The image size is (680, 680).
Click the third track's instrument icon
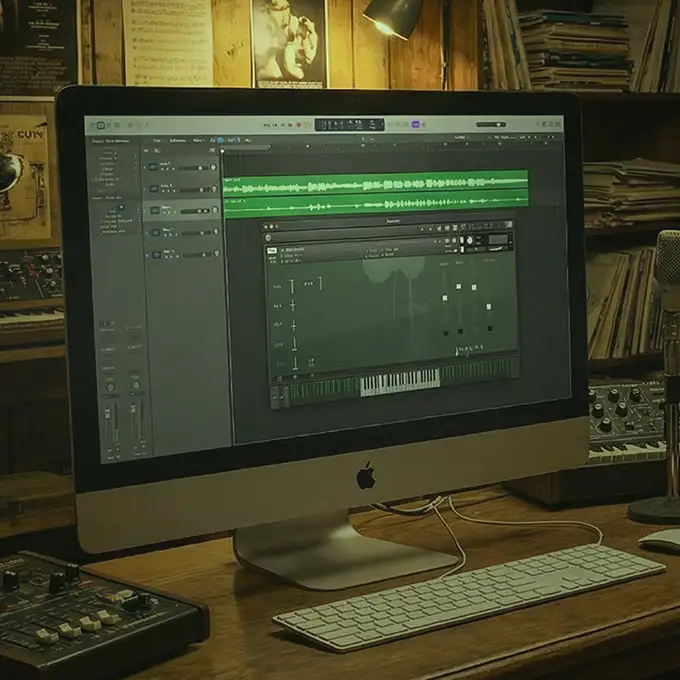(x=154, y=210)
